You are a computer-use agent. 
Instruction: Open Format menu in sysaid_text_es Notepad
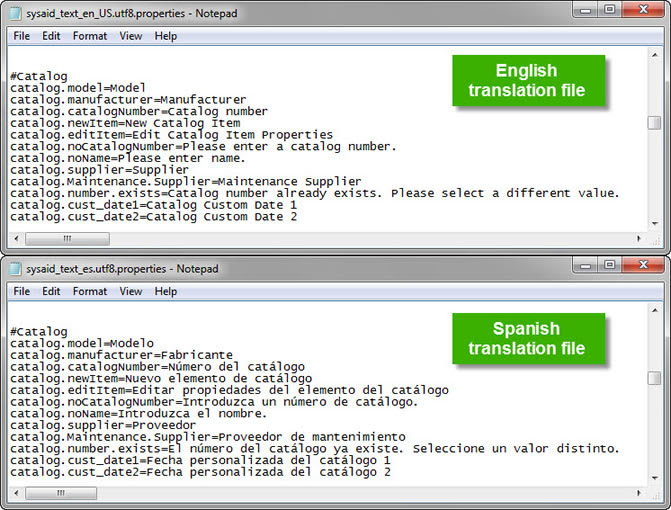tap(89, 291)
